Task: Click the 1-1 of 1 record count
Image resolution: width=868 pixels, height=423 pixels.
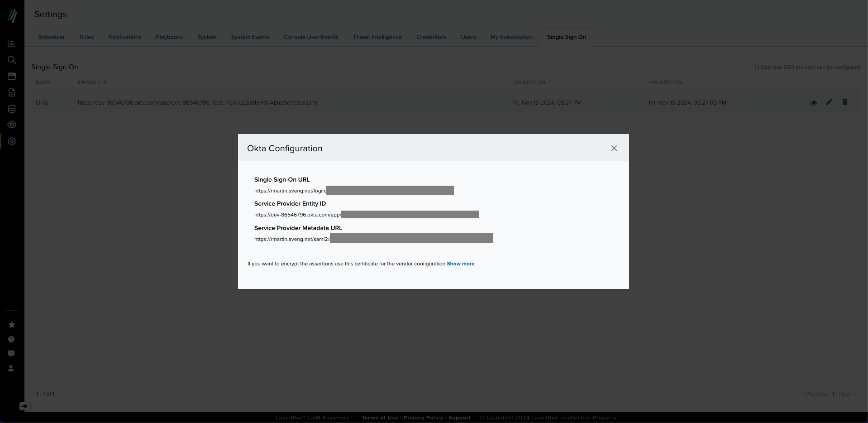Action: tap(45, 394)
